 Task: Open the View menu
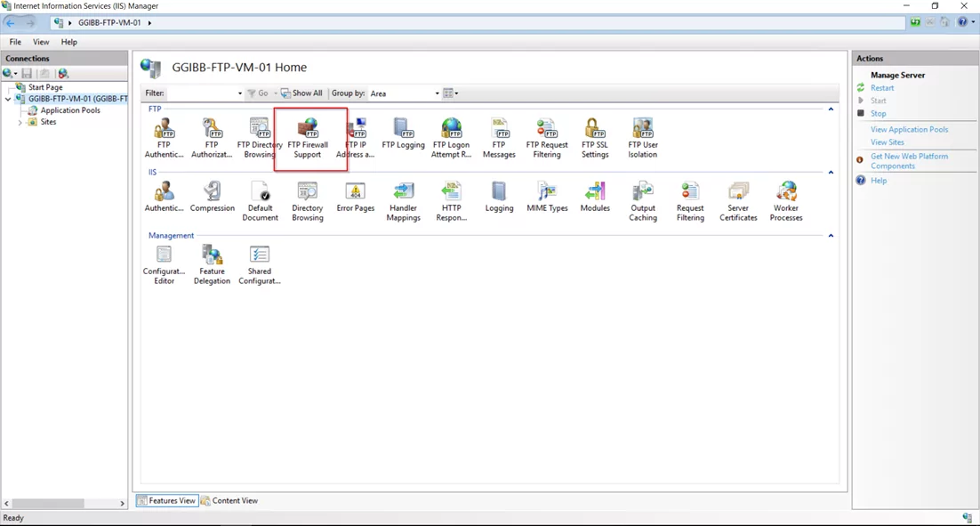[x=41, y=42]
